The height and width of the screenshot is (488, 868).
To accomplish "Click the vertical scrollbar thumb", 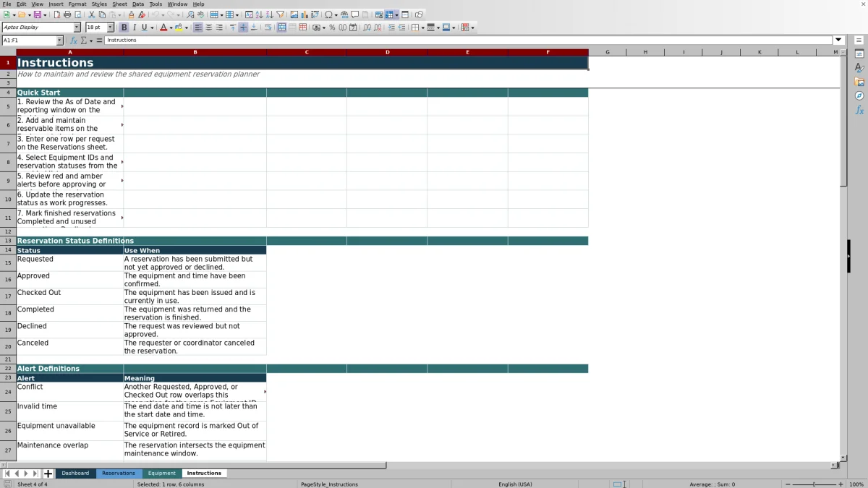I will 843,121.
